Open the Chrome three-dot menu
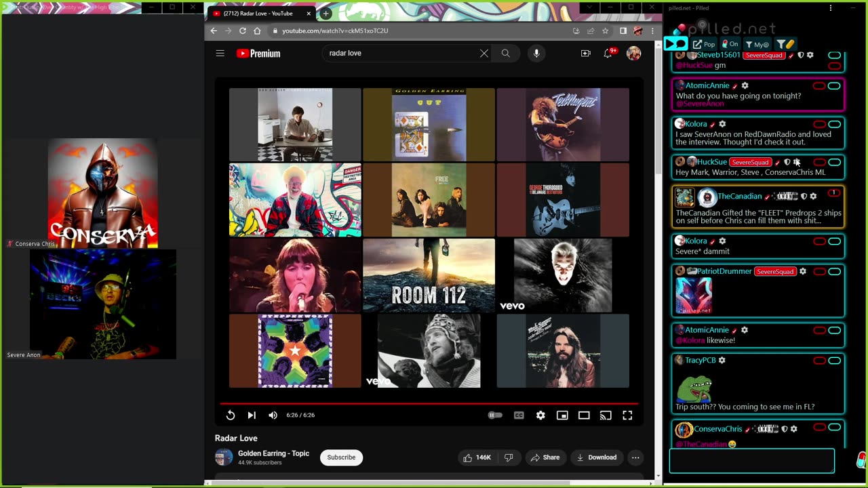 (652, 30)
